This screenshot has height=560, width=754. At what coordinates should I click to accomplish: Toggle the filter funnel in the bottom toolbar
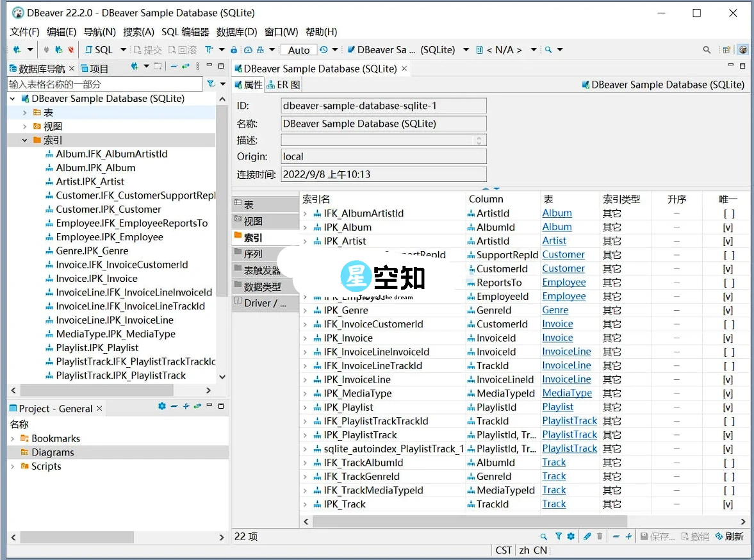(x=559, y=536)
